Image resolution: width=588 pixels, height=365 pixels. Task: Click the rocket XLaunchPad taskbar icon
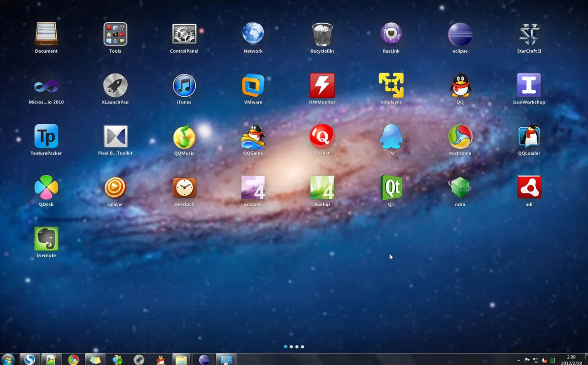pyautogui.click(x=139, y=360)
